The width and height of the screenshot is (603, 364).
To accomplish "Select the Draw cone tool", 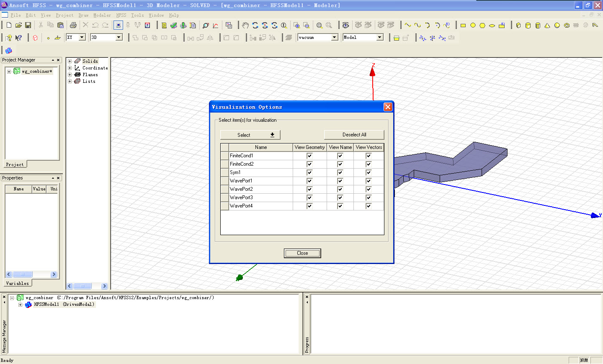I will (547, 25).
